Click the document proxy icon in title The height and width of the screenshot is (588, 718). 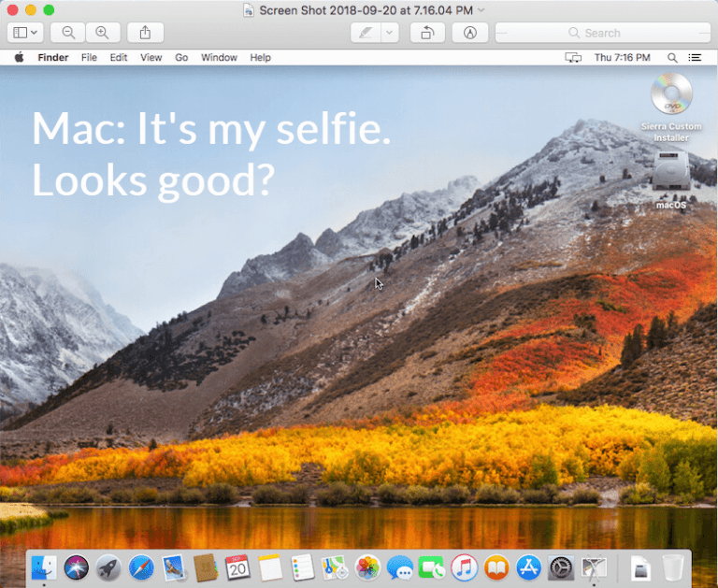(x=248, y=10)
